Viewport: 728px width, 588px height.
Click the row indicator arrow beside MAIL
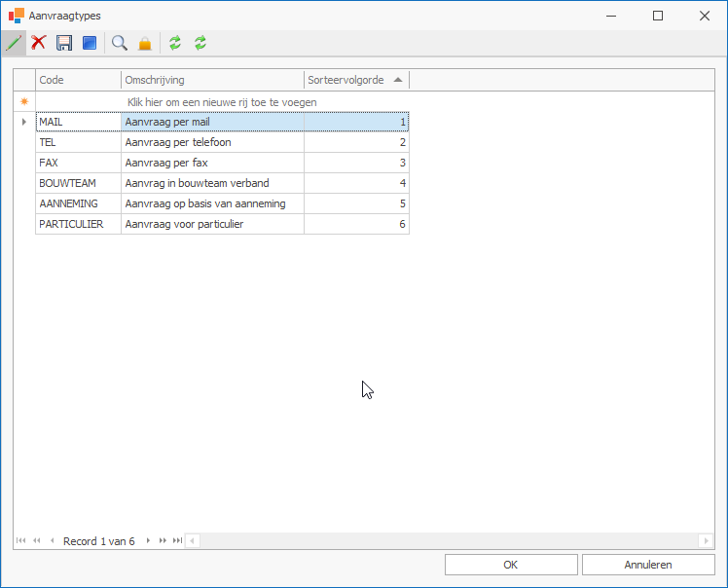(24, 122)
